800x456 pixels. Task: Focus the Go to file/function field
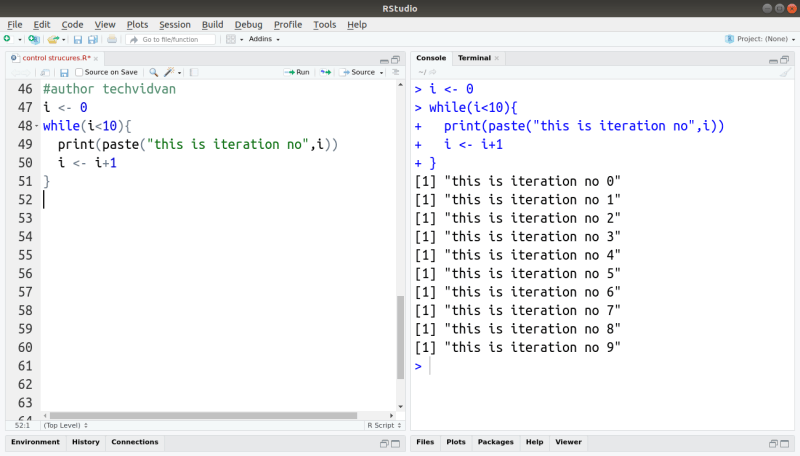[x=171, y=39]
